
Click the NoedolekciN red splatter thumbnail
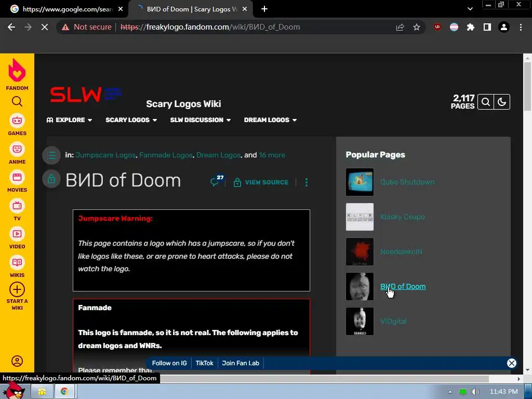coord(360,252)
